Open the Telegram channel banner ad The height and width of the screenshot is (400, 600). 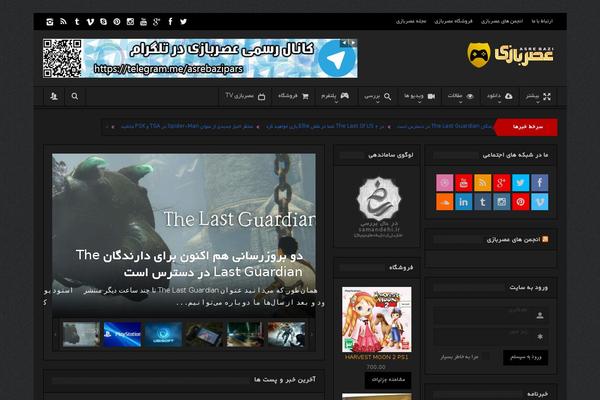(200, 58)
